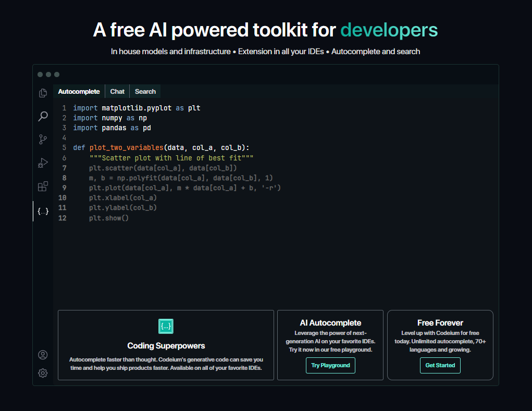
Task: Click suggested line 'plt.ylabel(col_b)'
Action: tap(123, 207)
